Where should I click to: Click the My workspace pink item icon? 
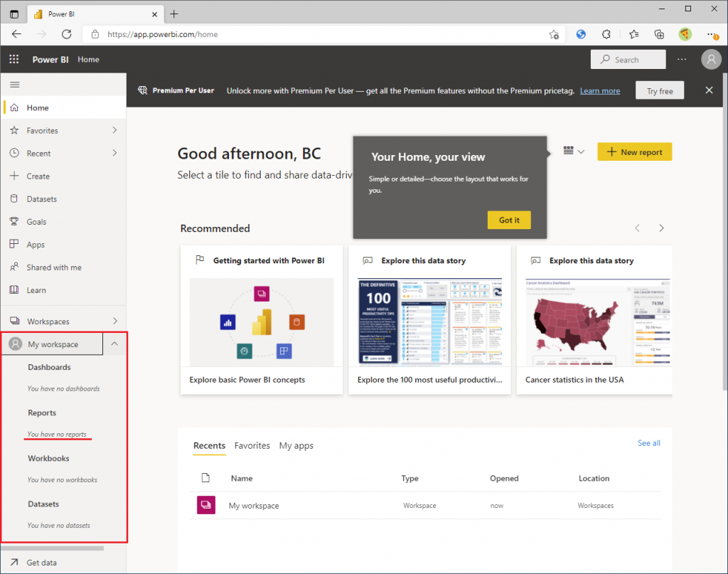(x=206, y=505)
